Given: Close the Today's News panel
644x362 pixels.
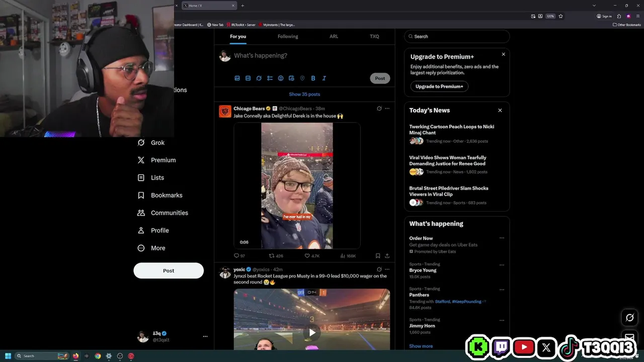Looking at the screenshot, I should point(500,111).
